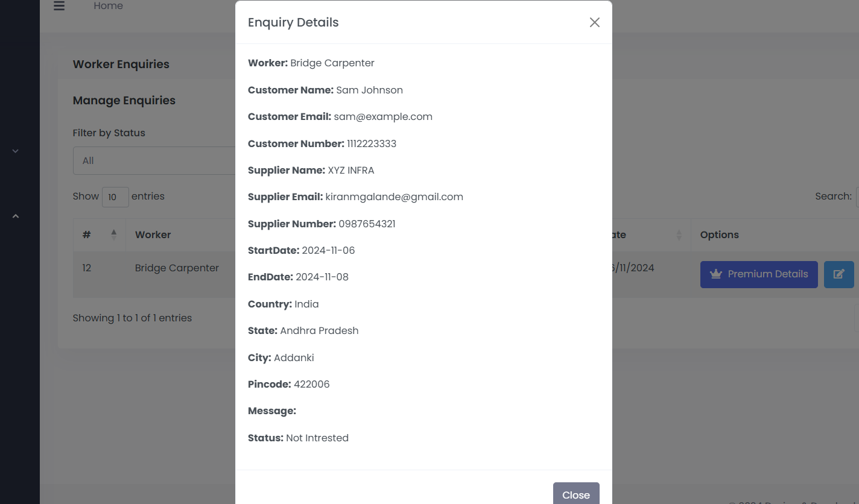Click the Date column sort arrows
The image size is (859, 504).
[x=679, y=235]
